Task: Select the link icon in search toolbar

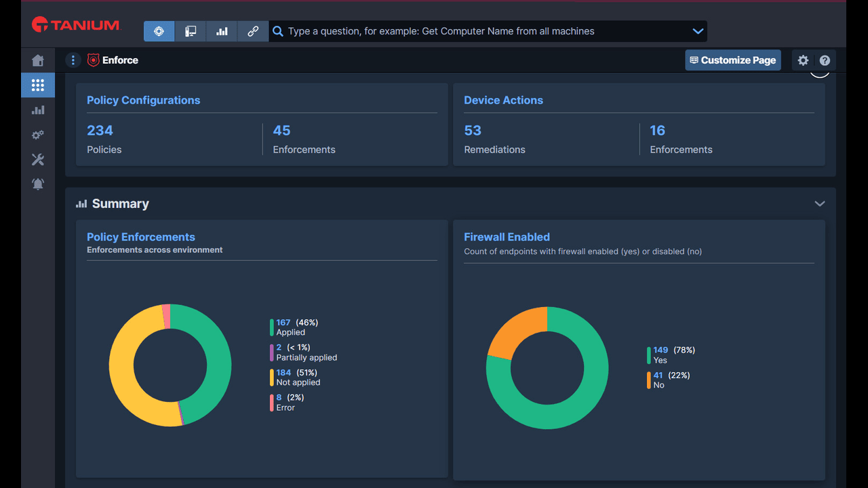Action: pyautogui.click(x=253, y=31)
